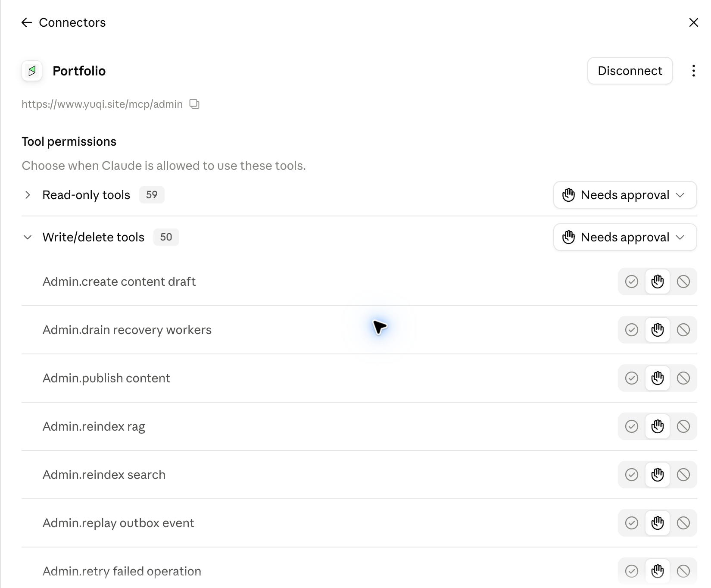Click the Portfolio connector logo
The image size is (711, 588).
32,71
